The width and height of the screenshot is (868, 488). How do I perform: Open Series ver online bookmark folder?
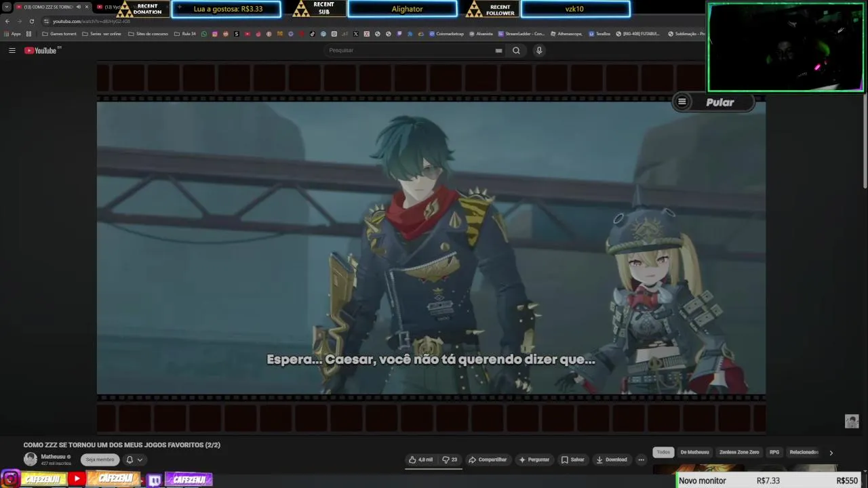(x=102, y=33)
